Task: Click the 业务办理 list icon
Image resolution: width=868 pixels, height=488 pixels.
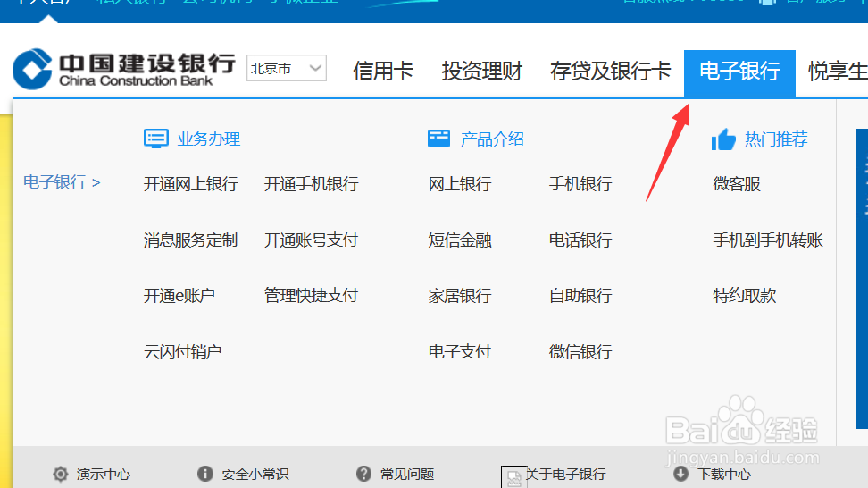Action: (156, 139)
